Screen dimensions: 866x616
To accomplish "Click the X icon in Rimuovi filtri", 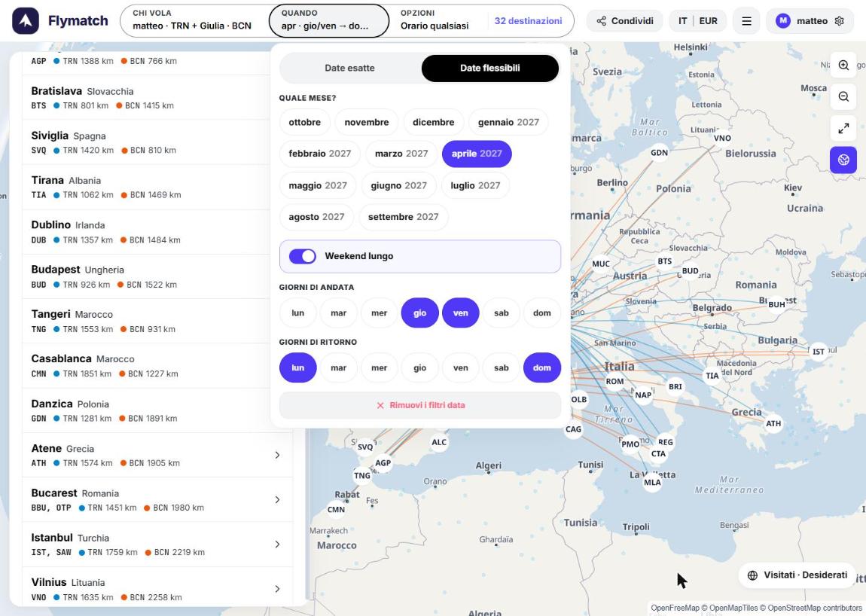I will pos(380,405).
